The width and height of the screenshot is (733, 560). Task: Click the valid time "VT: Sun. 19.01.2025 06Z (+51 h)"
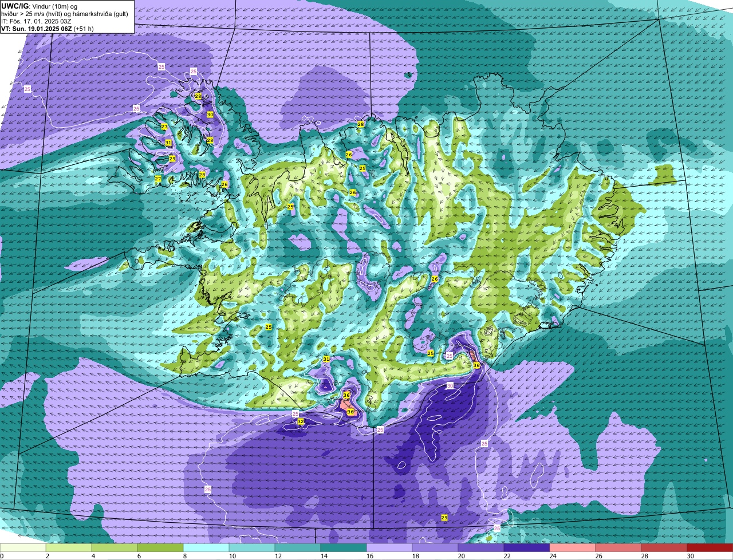[48, 28]
